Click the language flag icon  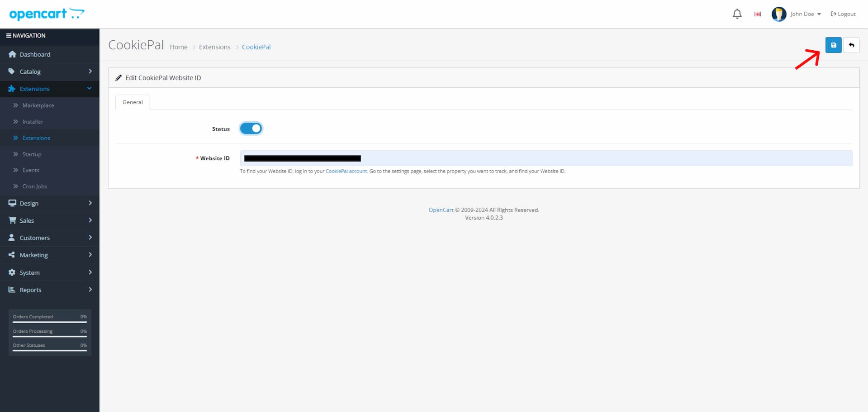tap(757, 14)
